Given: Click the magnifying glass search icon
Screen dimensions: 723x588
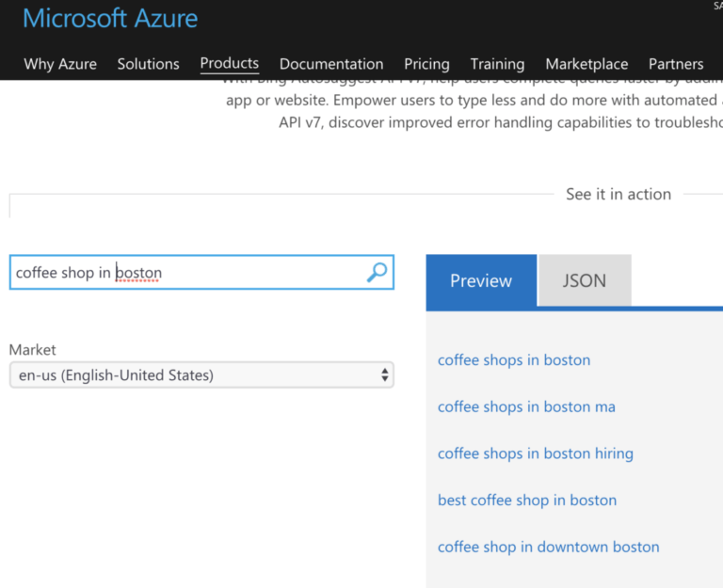Looking at the screenshot, I should (377, 273).
